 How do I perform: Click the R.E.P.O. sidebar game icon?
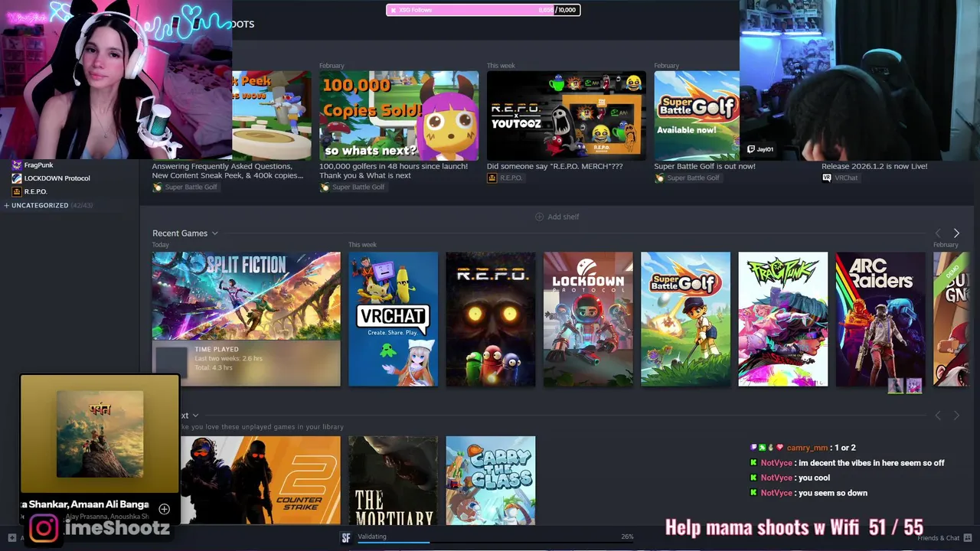tap(17, 191)
